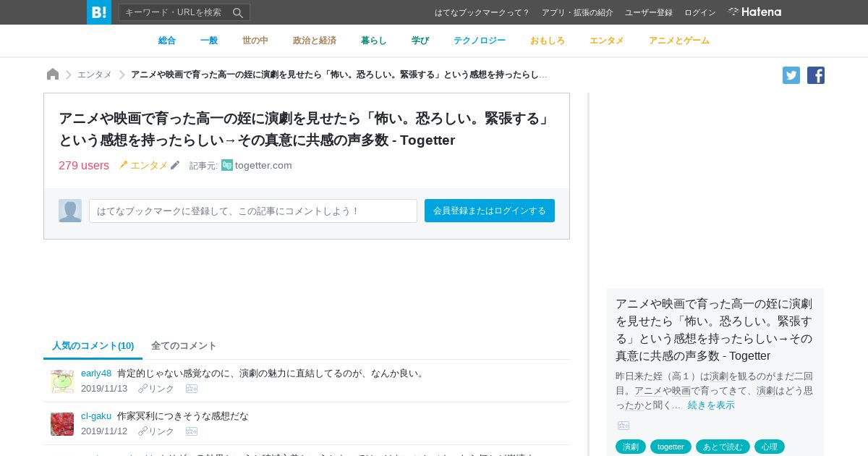Select 政治と経済 category tab
Image resolution: width=868 pixels, height=456 pixels.
coord(315,41)
